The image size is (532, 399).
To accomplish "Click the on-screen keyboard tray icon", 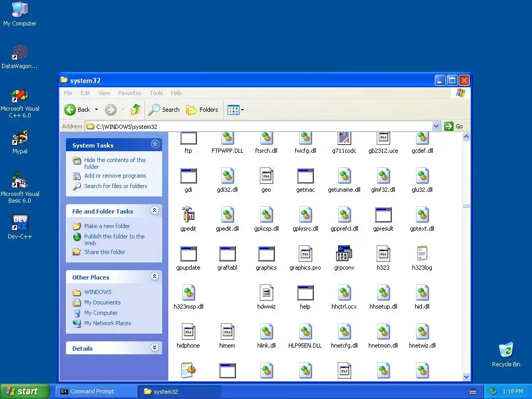I will pyautogui.click(x=473, y=392).
